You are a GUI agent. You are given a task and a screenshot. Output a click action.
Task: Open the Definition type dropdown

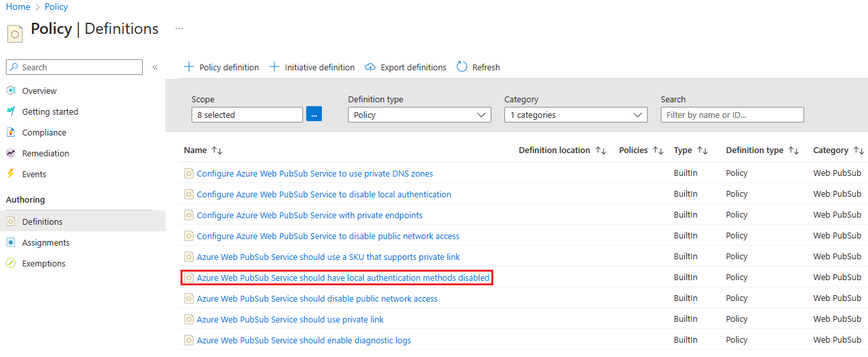pyautogui.click(x=420, y=115)
